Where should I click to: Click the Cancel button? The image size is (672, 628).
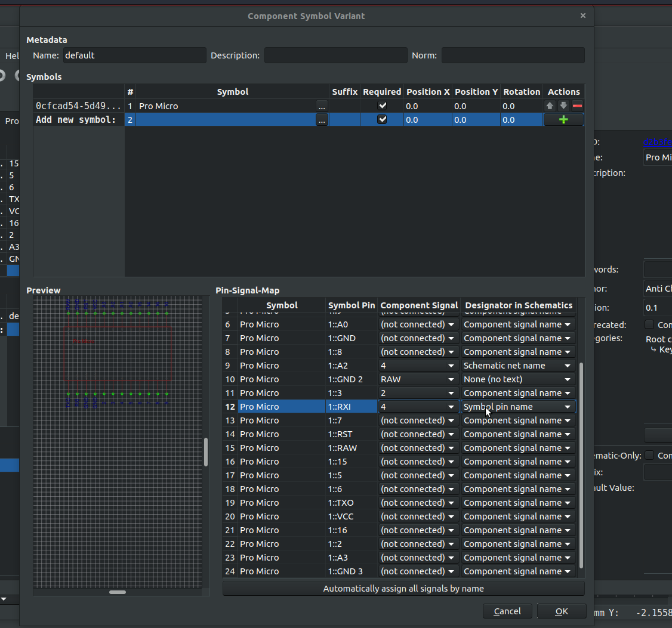coord(507,611)
